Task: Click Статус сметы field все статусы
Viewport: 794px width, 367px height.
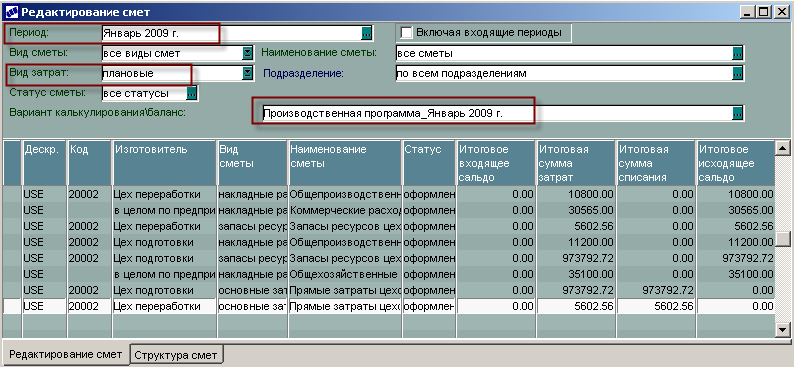Action: click(144, 94)
